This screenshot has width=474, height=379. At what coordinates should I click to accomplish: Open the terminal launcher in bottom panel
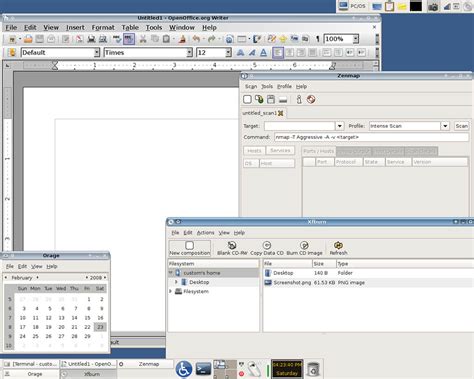click(x=203, y=369)
